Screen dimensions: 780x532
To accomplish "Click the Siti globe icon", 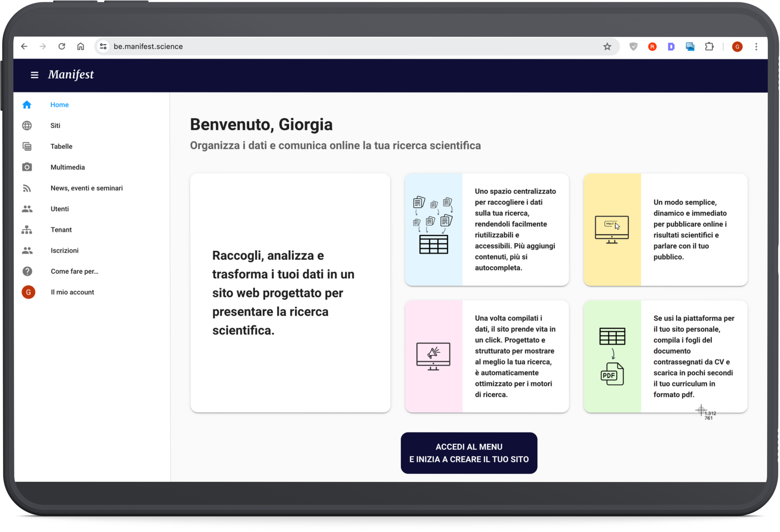I will 27,126.
